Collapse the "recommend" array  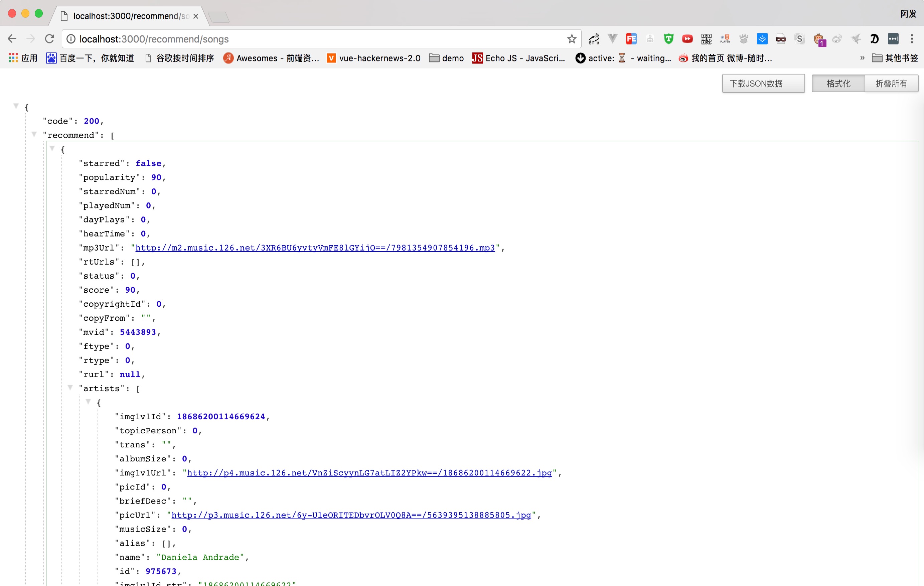[34, 134]
